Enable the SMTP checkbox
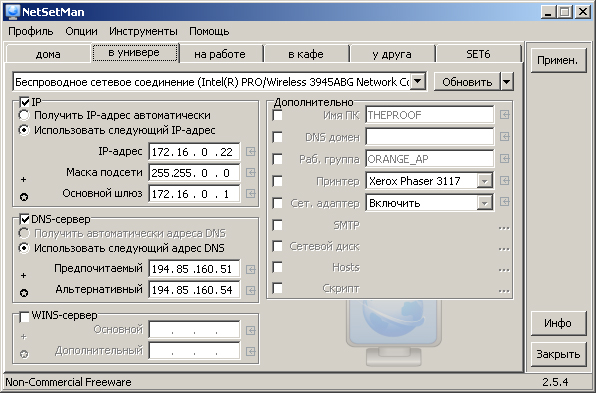The width and height of the screenshot is (596, 393). [x=277, y=225]
